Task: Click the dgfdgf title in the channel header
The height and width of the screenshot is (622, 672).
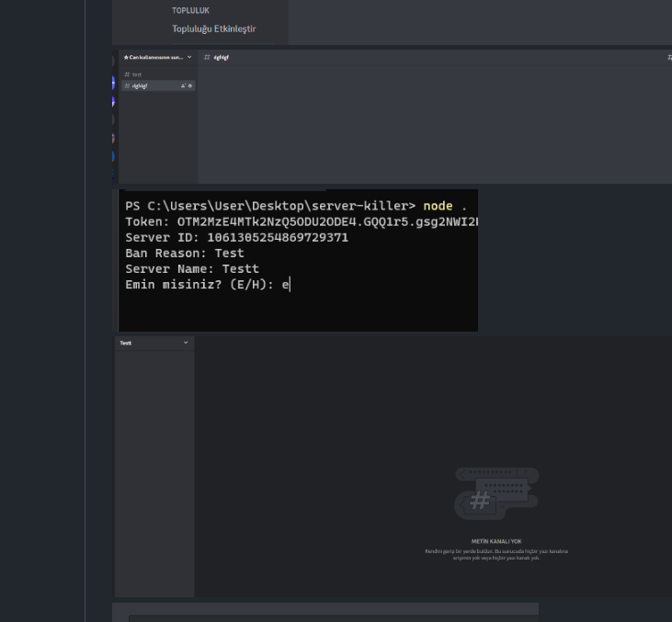Action: pos(222,57)
